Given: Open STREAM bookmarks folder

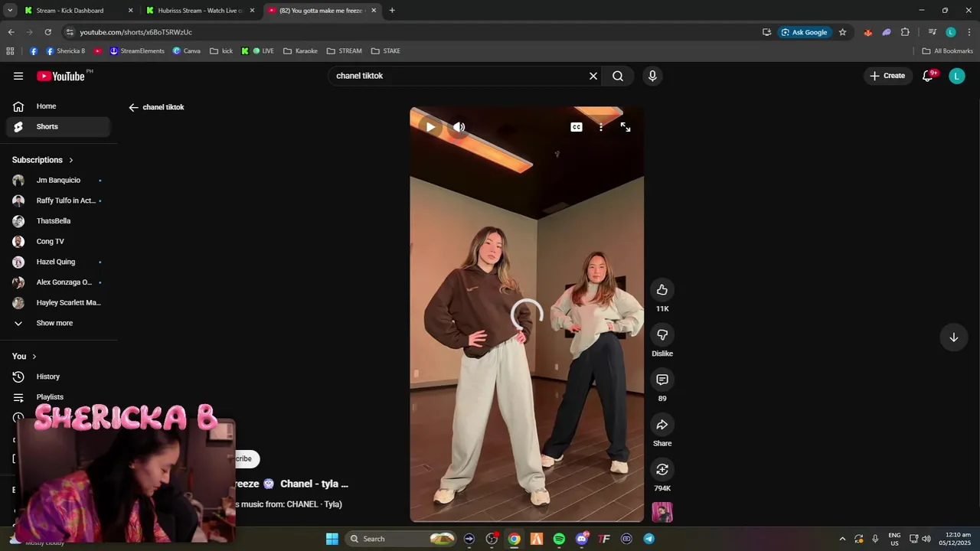Looking at the screenshot, I should (344, 51).
